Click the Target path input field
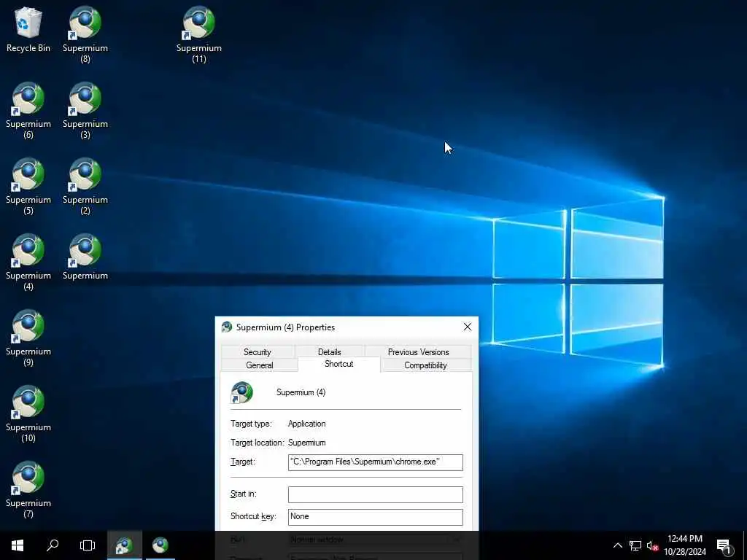This screenshot has height=560, width=747. click(x=376, y=462)
